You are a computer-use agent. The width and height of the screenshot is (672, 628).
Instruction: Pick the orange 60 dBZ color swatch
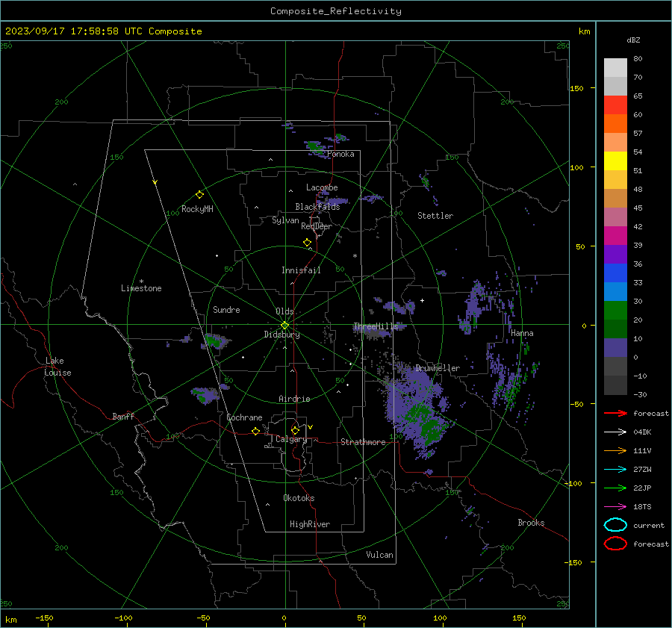(x=615, y=123)
